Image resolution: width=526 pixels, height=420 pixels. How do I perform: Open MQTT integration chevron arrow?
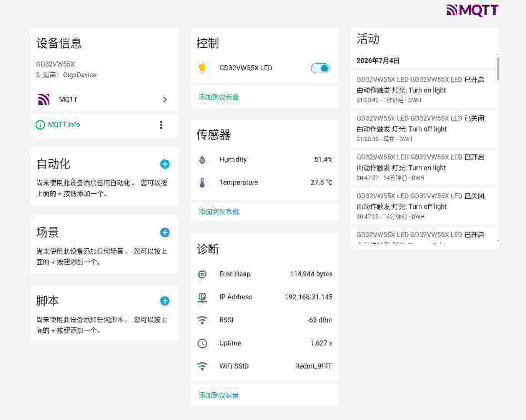pyautogui.click(x=165, y=100)
